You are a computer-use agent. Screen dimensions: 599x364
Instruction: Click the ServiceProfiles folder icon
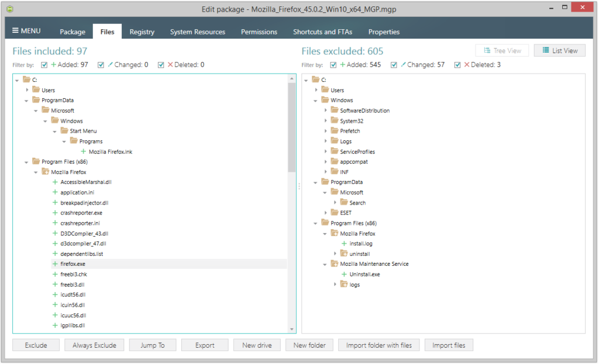pos(335,151)
